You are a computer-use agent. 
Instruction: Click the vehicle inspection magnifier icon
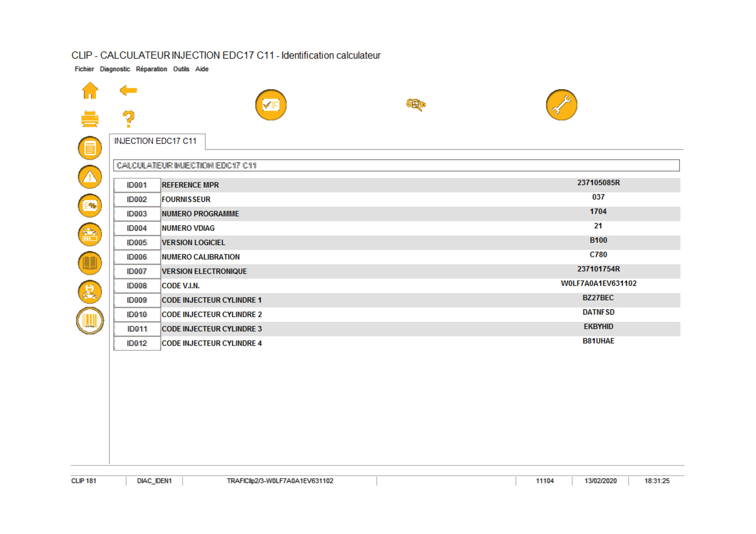coord(416,105)
